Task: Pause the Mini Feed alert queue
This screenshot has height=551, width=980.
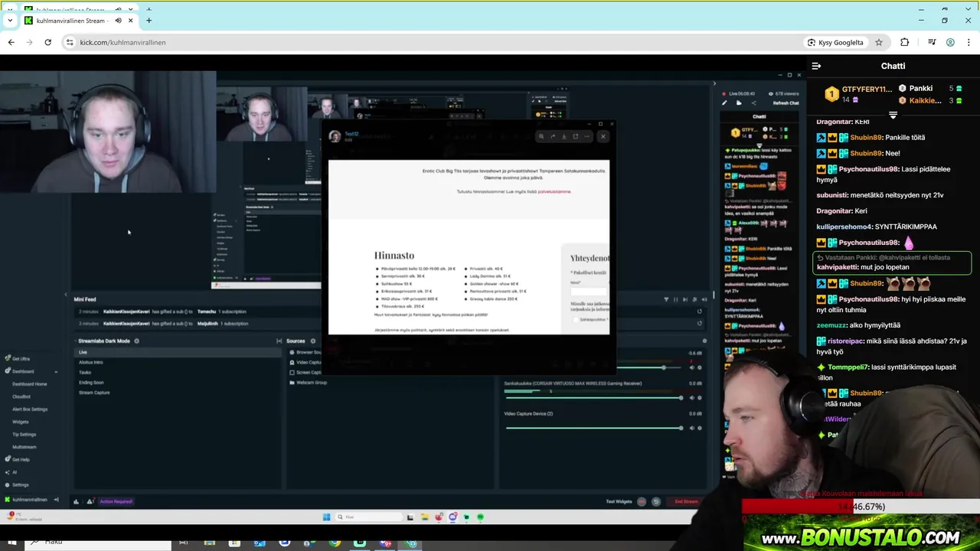Action: click(675, 299)
